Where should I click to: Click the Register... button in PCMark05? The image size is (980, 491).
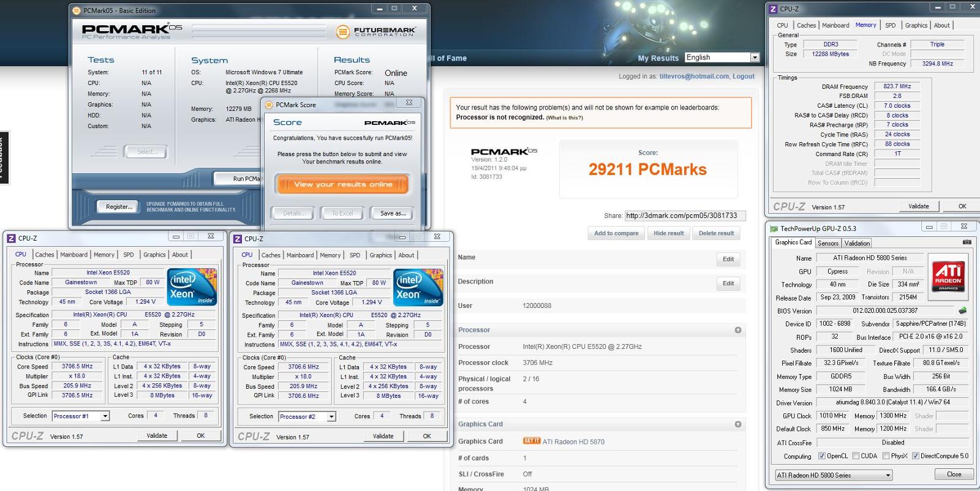(119, 207)
